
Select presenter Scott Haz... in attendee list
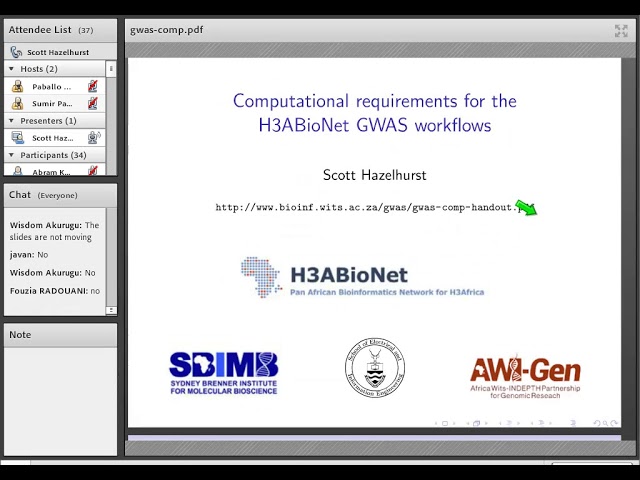(x=55, y=138)
